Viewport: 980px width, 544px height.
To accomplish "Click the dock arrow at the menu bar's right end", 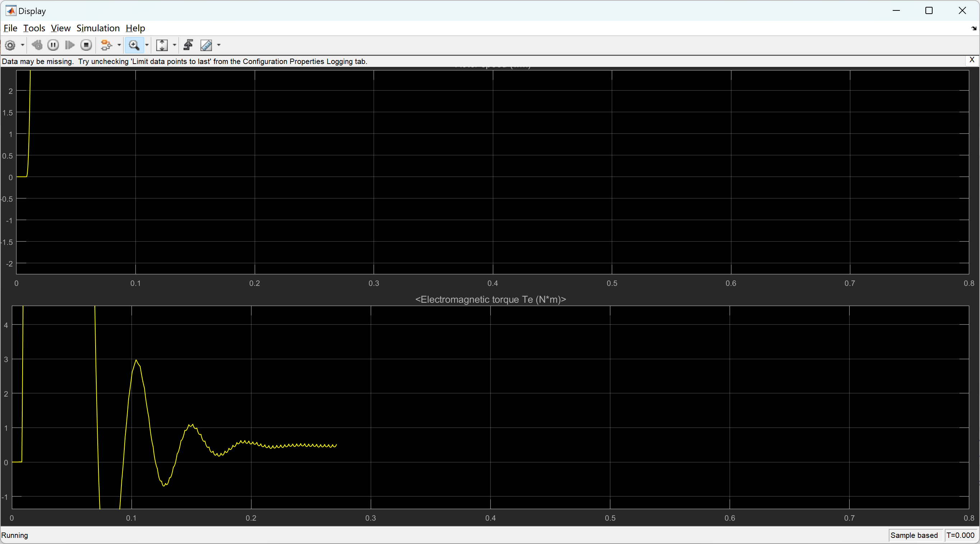I will click(974, 28).
